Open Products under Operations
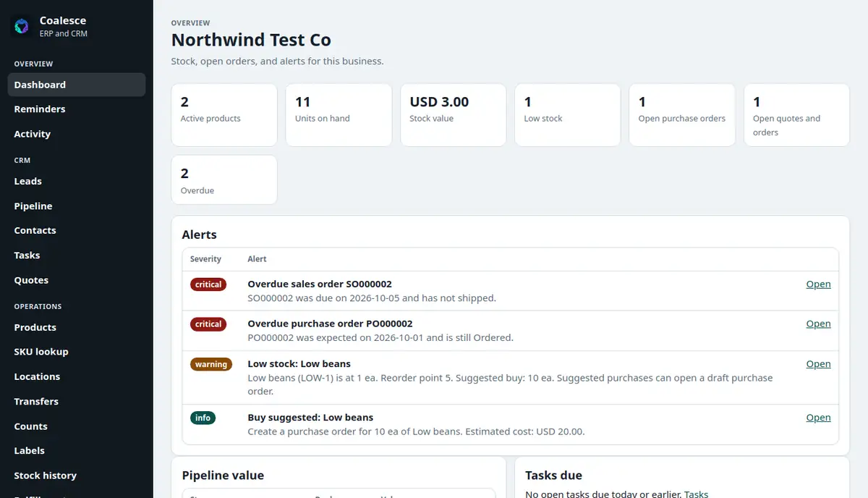The height and width of the screenshot is (498, 868). [77, 327]
